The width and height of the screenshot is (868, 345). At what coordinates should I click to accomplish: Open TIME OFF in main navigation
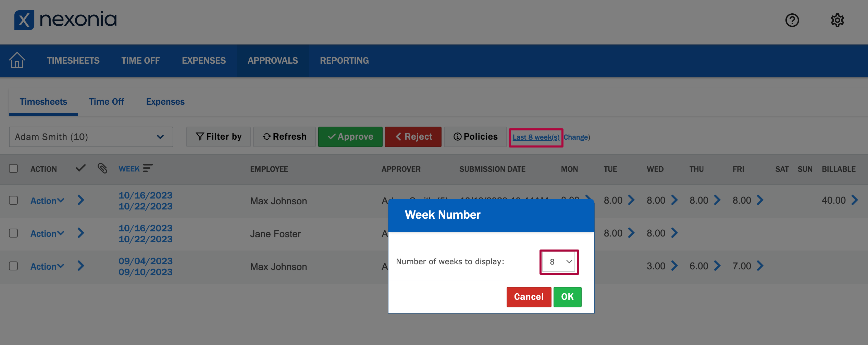tap(140, 61)
